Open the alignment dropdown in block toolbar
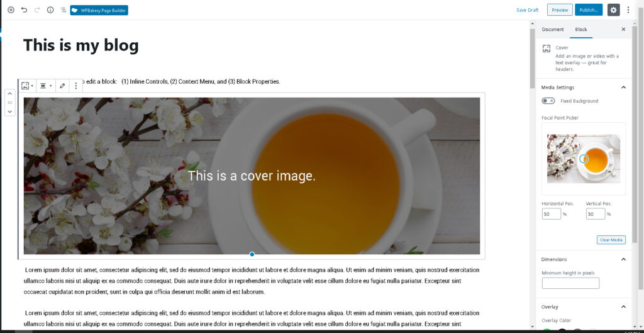This screenshot has width=644, height=333. pyautogui.click(x=46, y=86)
